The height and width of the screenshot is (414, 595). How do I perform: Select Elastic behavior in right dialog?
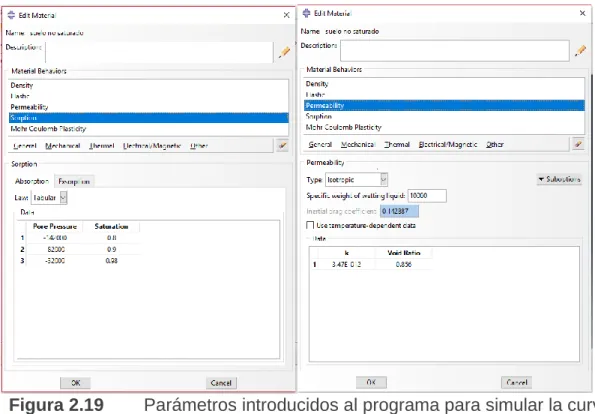point(444,94)
